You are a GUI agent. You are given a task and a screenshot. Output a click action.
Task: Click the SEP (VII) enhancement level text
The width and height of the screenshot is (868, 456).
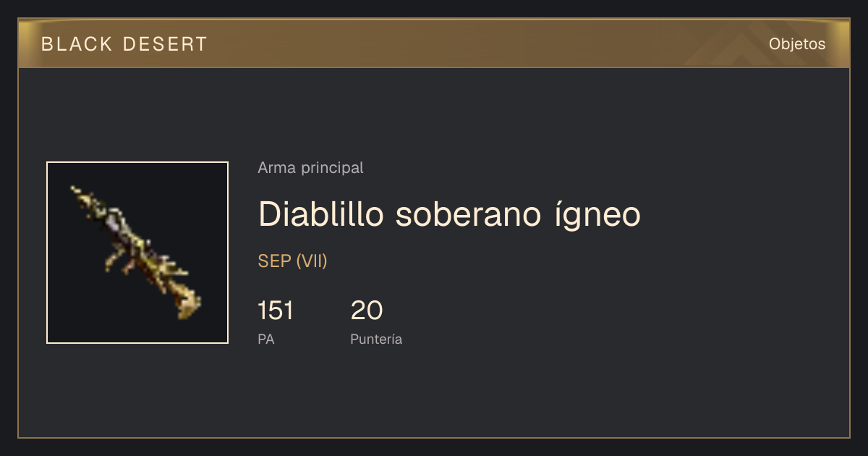[293, 261]
